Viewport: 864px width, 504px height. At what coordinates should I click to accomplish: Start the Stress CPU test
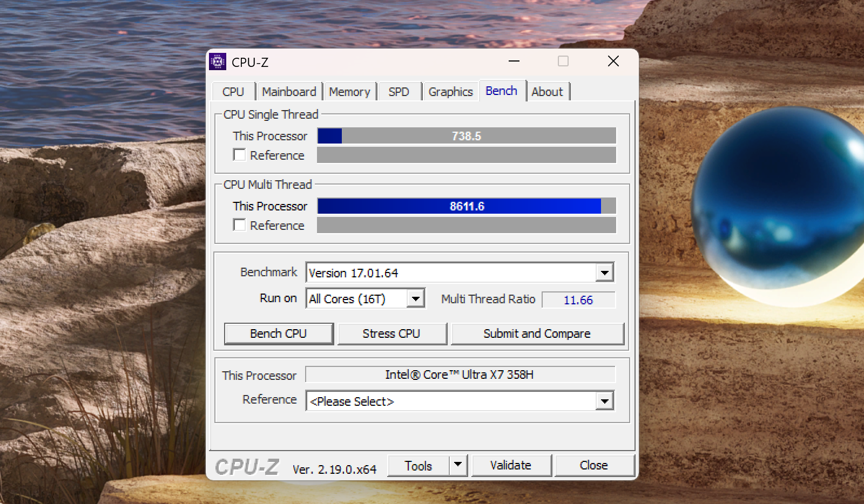click(392, 333)
